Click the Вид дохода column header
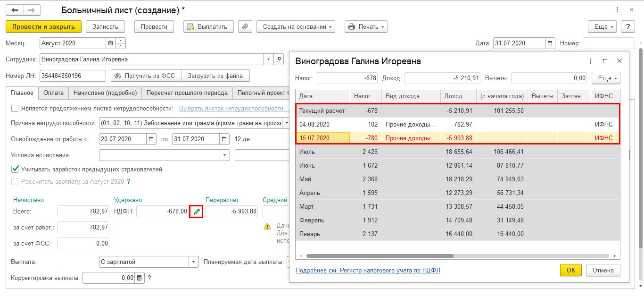Image resolution: width=644 pixels, height=297 pixels. [411, 96]
